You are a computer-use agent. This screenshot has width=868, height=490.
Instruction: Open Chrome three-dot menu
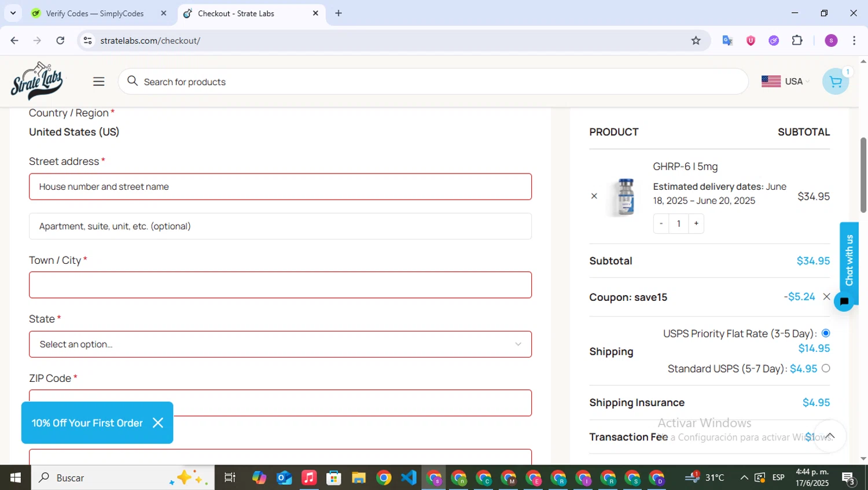[x=854, y=40]
